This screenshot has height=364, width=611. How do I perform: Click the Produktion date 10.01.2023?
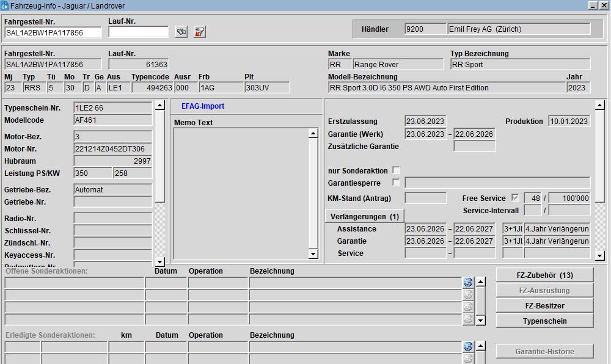(x=569, y=121)
